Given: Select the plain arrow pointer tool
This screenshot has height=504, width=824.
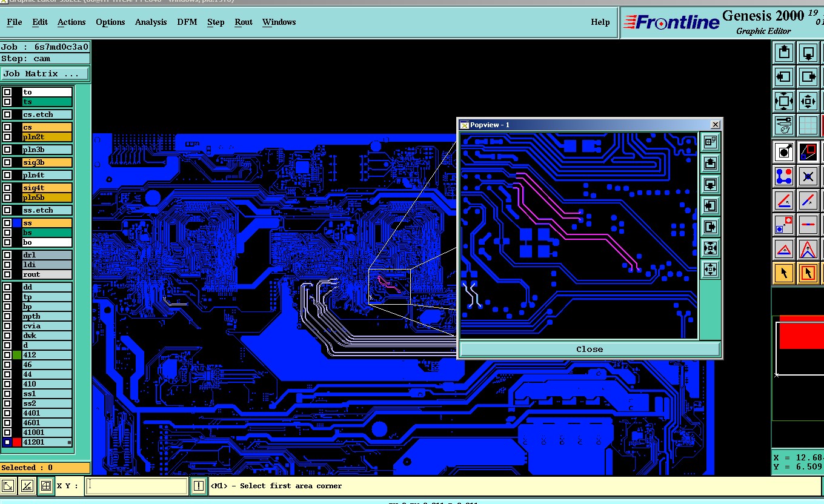Looking at the screenshot, I should click(x=784, y=273).
